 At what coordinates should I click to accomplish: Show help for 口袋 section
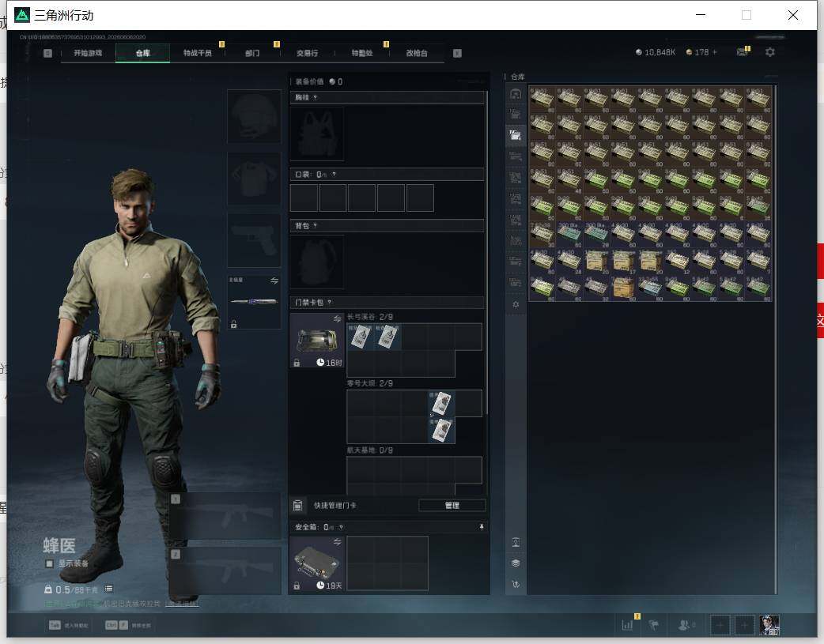[x=334, y=175]
